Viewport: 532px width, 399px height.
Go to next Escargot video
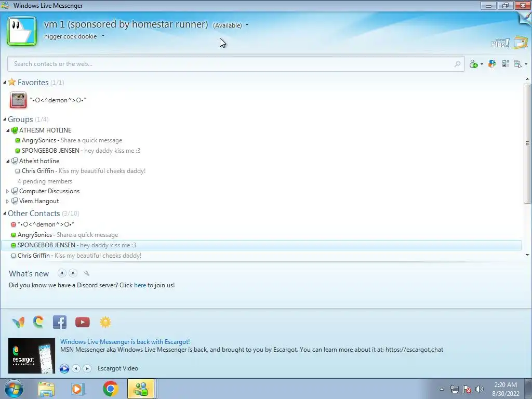click(87, 368)
